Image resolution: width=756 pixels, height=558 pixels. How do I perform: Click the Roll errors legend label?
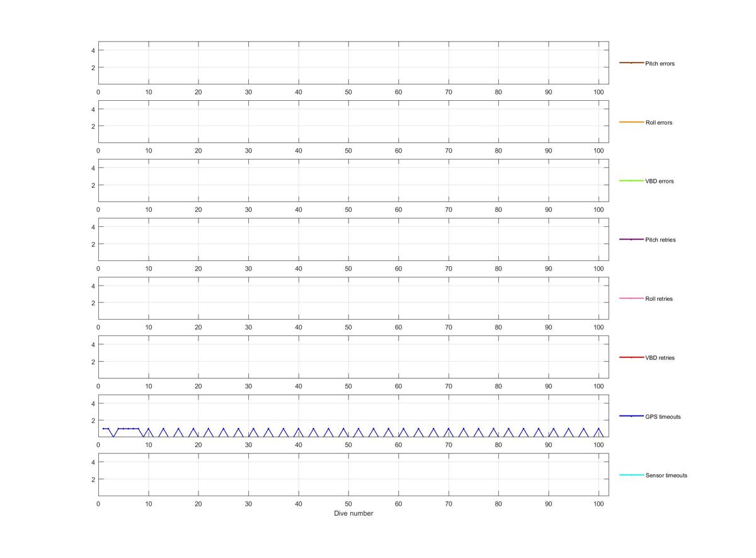tap(659, 122)
